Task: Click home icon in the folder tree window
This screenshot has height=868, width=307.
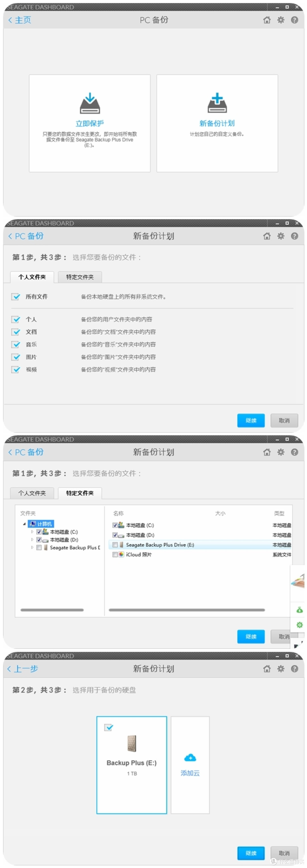Action: click(x=267, y=452)
